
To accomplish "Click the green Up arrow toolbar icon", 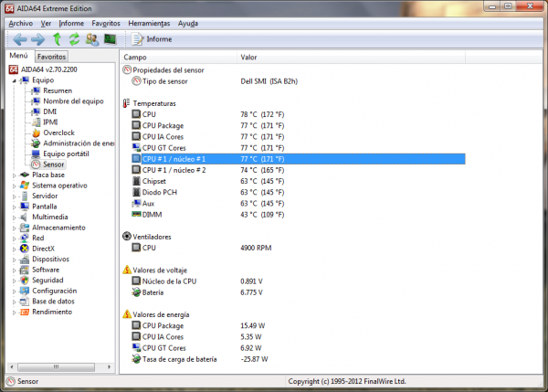I will tap(57, 39).
